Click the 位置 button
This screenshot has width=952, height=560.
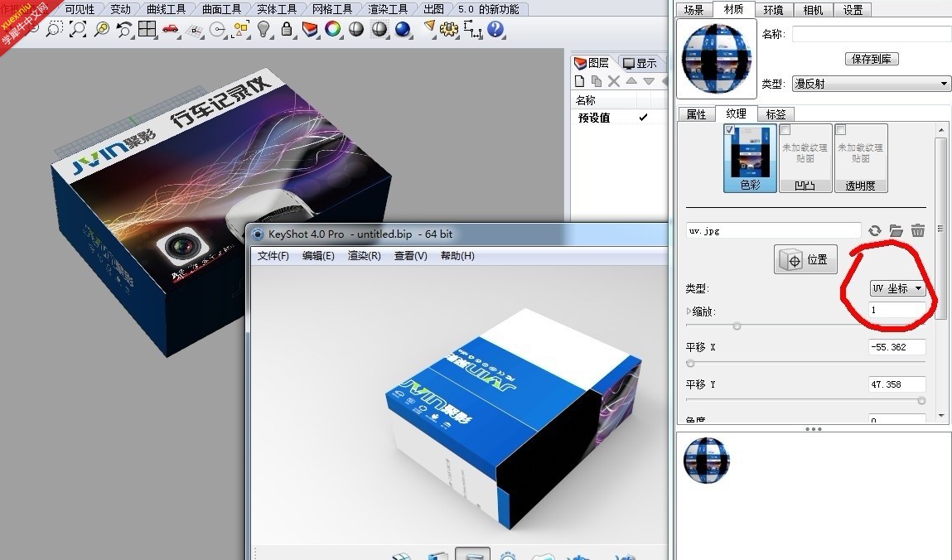[x=805, y=259]
